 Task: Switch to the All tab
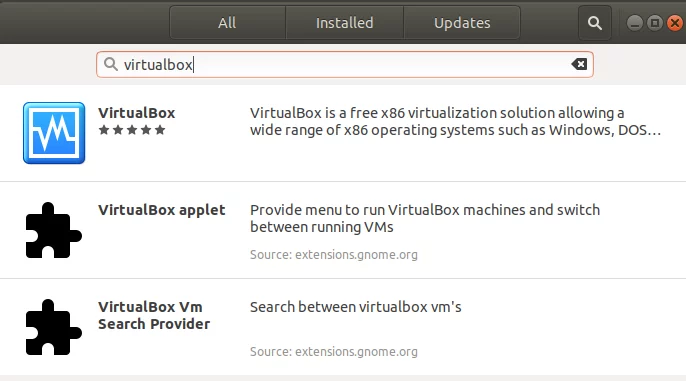coord(228,23)
